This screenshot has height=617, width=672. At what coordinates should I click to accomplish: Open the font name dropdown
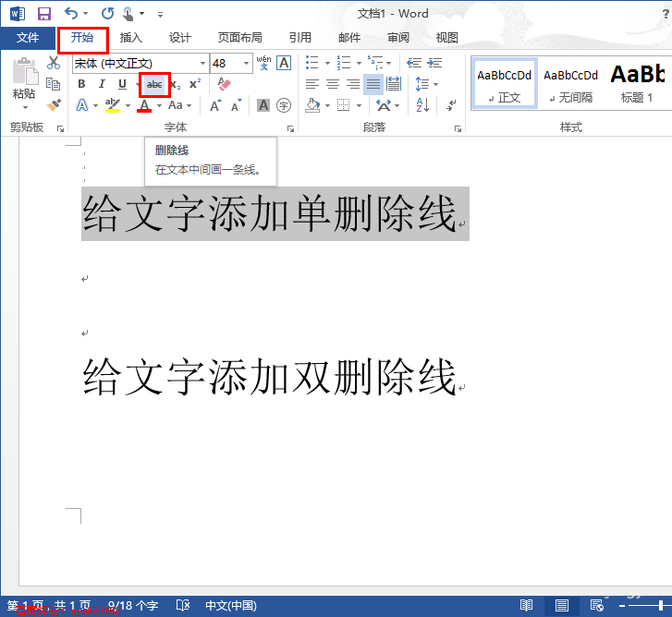click(x=202, y=64)
